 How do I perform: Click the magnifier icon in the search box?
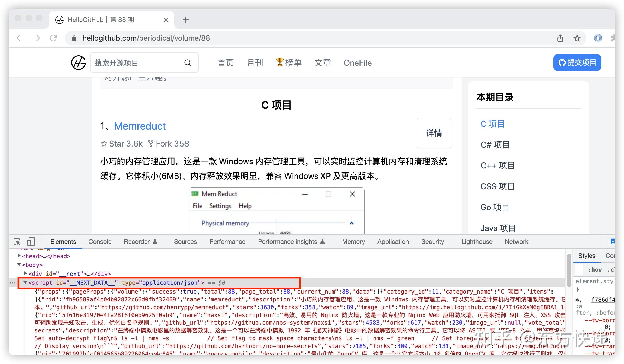pyautogui.click(x=188, y=63)
